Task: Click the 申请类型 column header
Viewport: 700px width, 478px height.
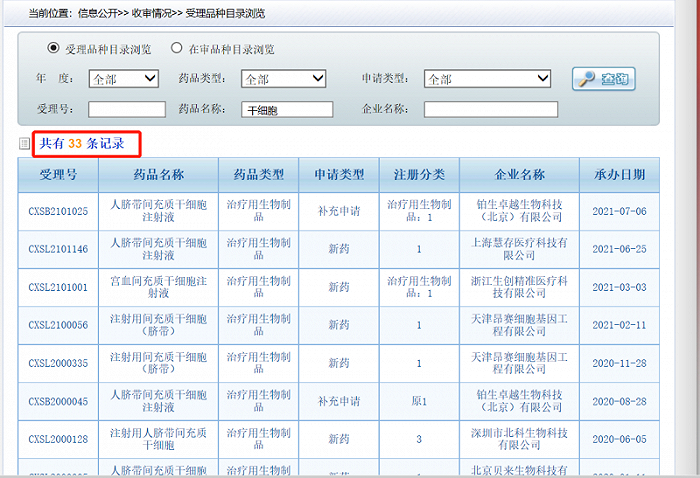Action: tap(339, 175)
